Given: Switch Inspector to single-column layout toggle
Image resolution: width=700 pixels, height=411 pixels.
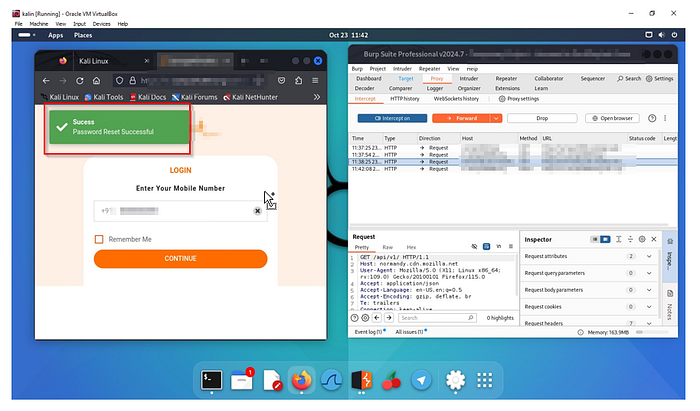Looking at the screenshot, I should (594, 239).
